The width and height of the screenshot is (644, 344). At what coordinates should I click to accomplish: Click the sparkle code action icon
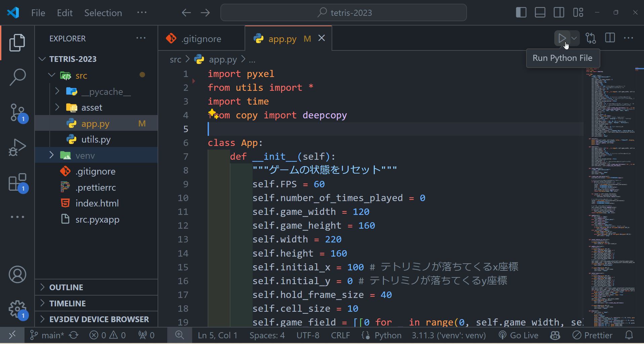click(213, 114)
